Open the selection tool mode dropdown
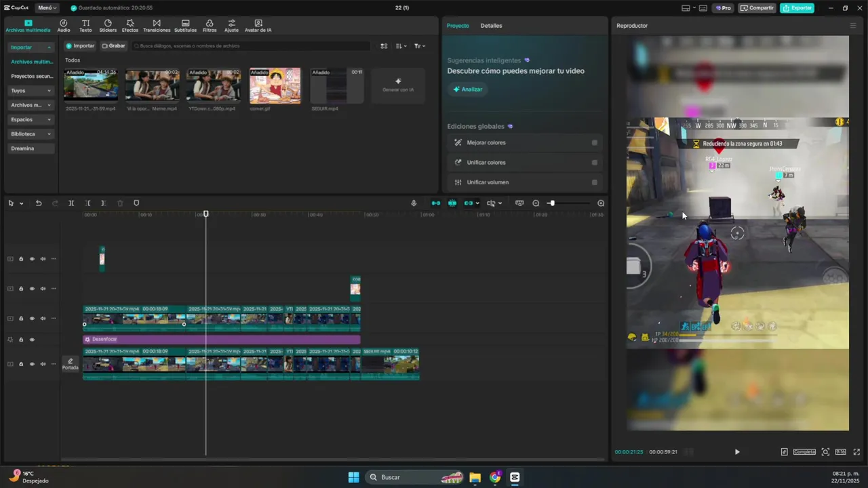This screenshot has height=488, width=868. point(22,203)
